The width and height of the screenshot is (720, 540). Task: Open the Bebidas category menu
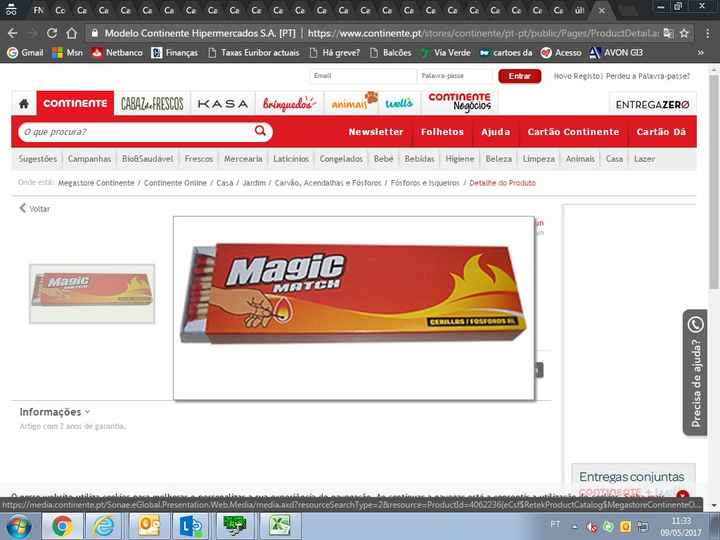tap(419, 159)
